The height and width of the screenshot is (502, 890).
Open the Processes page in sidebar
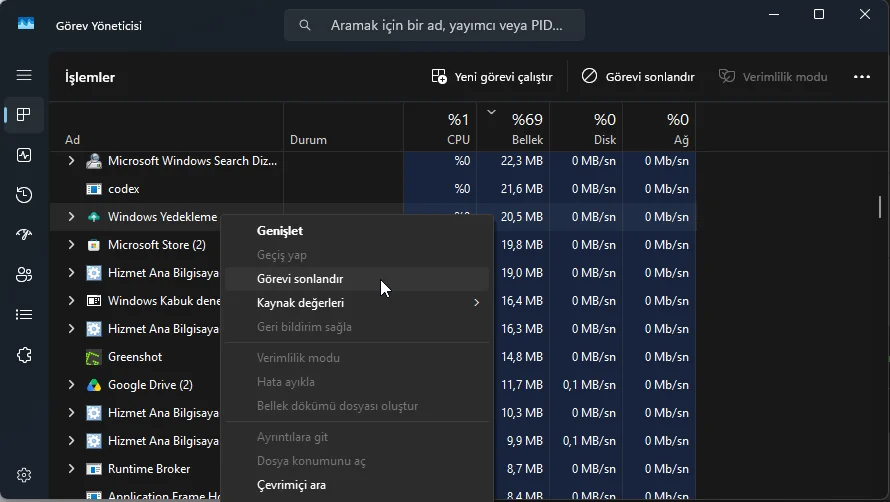point(24,115)
